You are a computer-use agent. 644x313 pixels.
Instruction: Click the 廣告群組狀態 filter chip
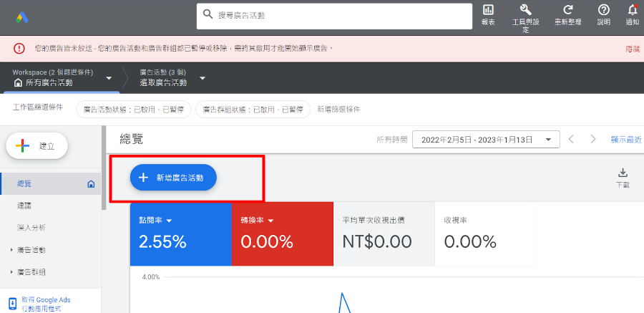click(253, 110)
